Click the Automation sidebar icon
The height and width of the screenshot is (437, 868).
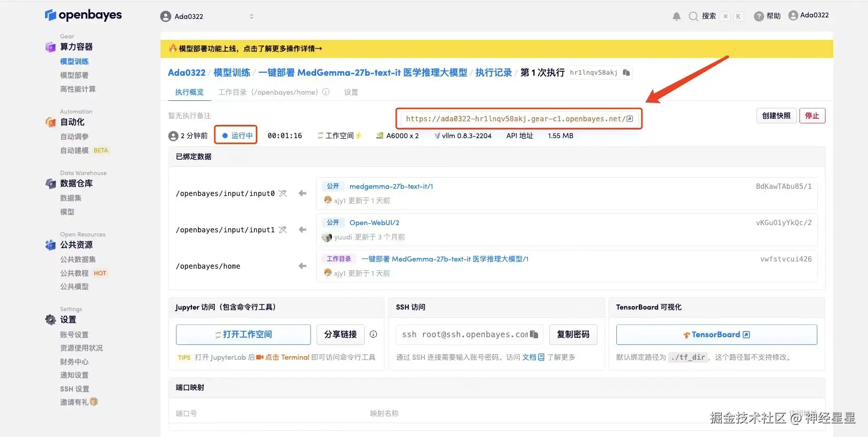point(50,122)
